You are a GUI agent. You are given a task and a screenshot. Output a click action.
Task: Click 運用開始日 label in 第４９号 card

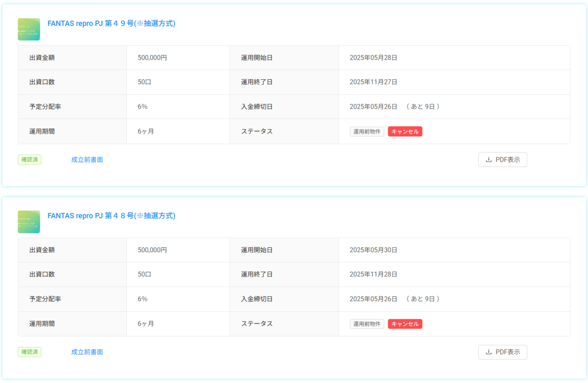257,58
